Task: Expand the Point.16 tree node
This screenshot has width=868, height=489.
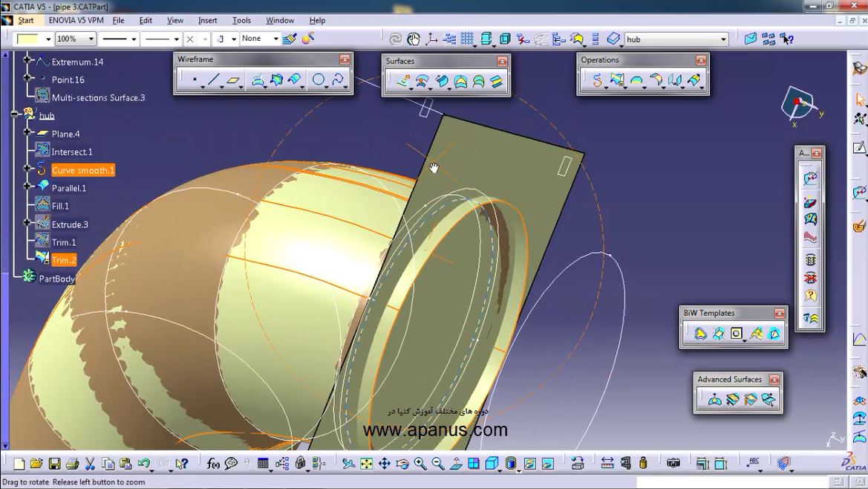Action: click(x=27, y=77)
